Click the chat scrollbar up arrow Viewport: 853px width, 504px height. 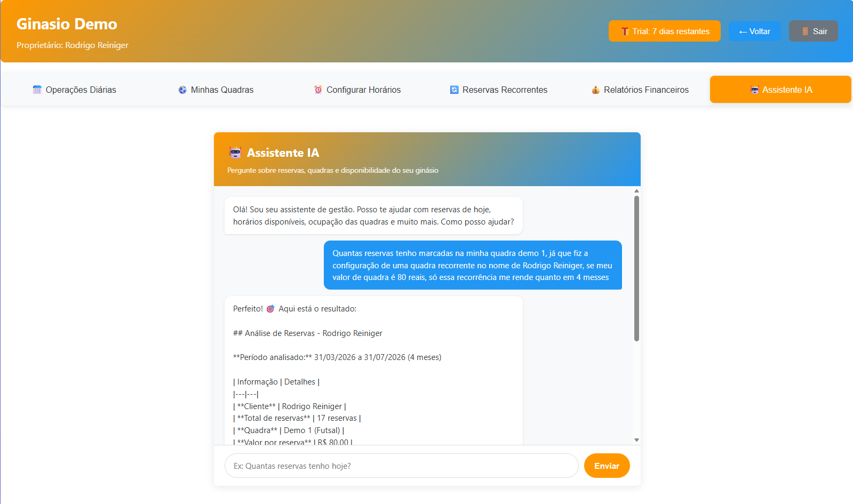pos(636,191)
